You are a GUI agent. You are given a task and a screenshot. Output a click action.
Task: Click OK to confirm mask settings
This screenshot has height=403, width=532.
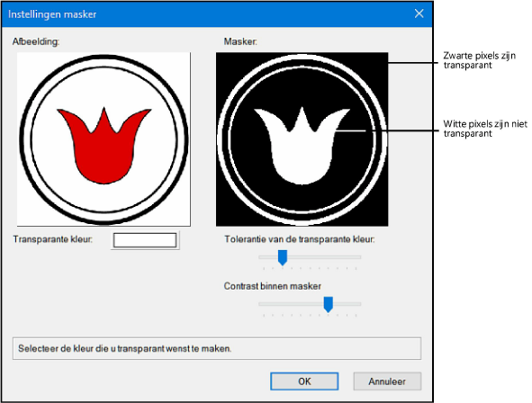pos(304,381)
